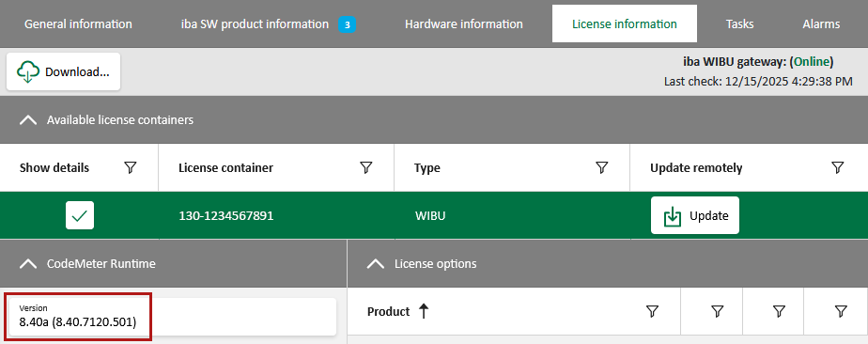Open the General information tab
The image size is (868, 344).
click(x=78, y=23)
